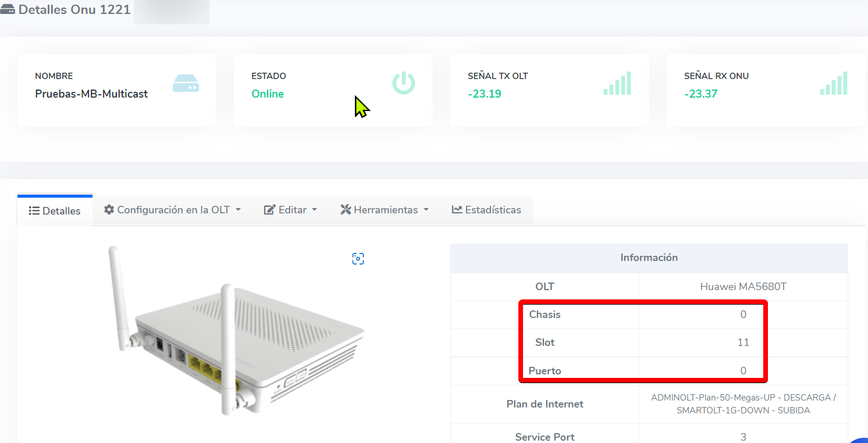Click signal bars icon in Señal TX OLT card
Viewport: 868px width, 443px height.
point(617,84)
